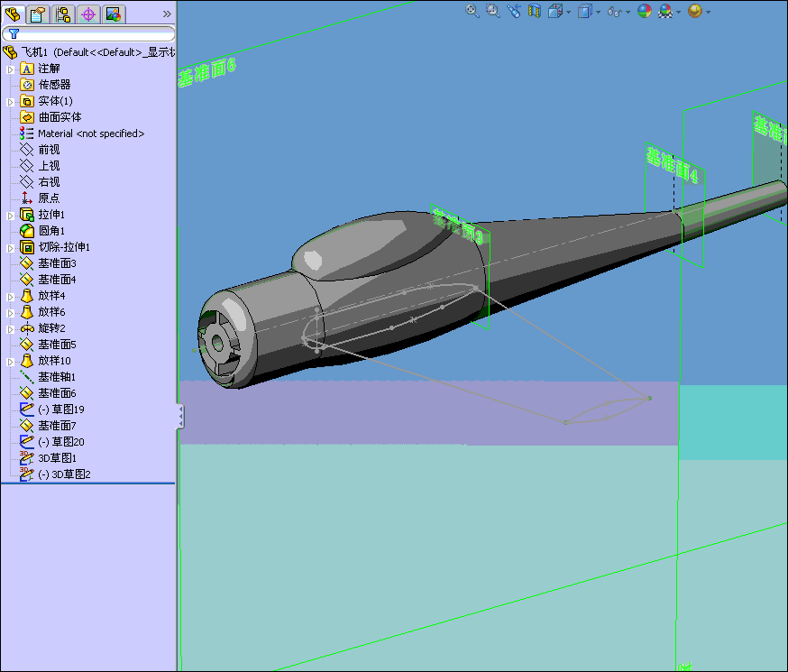The image size is (788, 672).
Task: Select the Zoom to Area tool
Action: tap(493, 11)
